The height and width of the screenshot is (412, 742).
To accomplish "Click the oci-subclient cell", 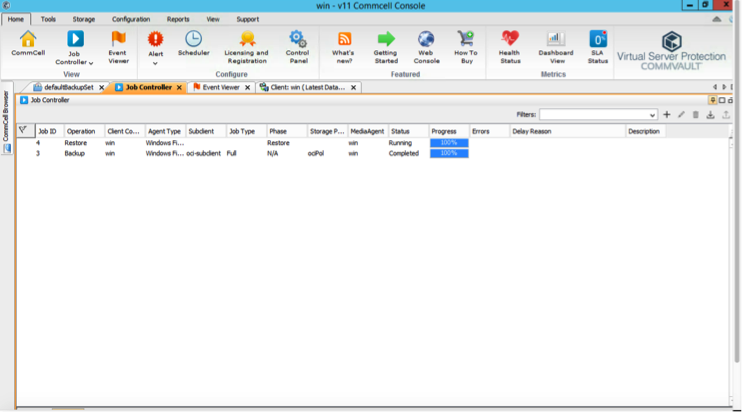I will (203, 153).
